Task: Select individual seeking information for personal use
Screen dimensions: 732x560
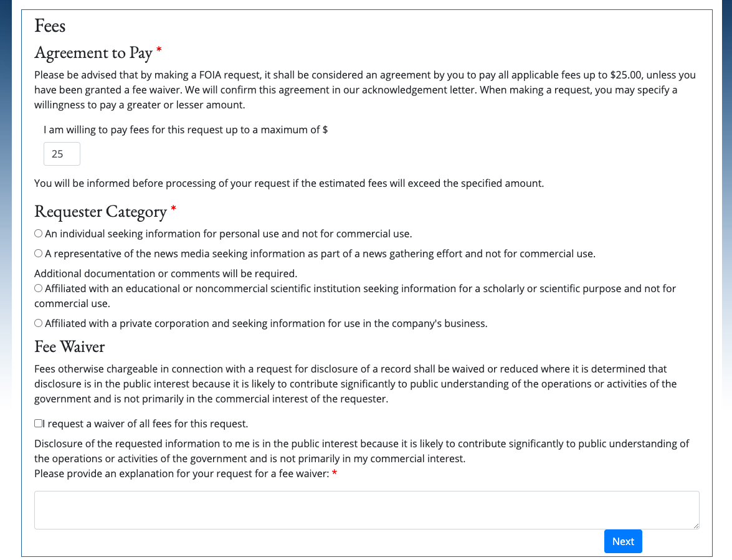Action: coord(38,234)
